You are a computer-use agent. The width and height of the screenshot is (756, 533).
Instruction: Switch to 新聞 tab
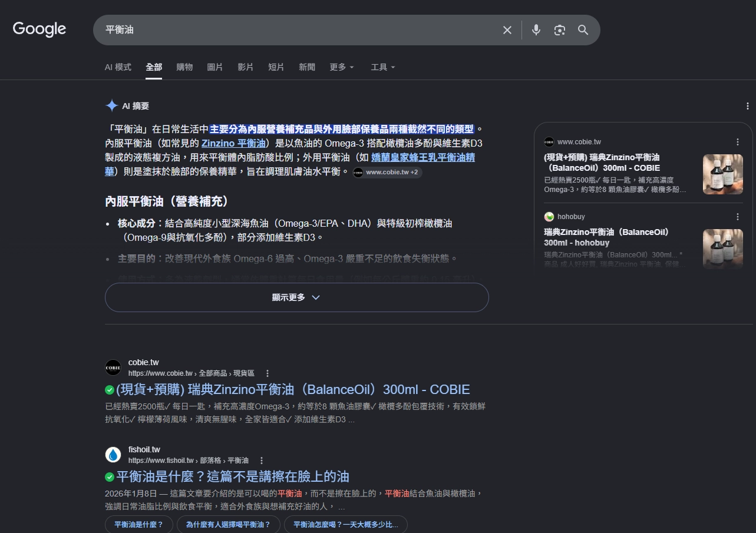307,67
